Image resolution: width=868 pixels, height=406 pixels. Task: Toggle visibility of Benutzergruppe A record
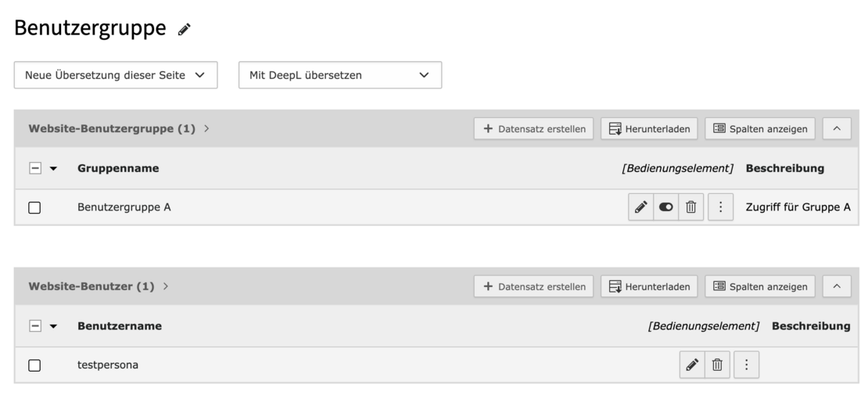point(665,207)
